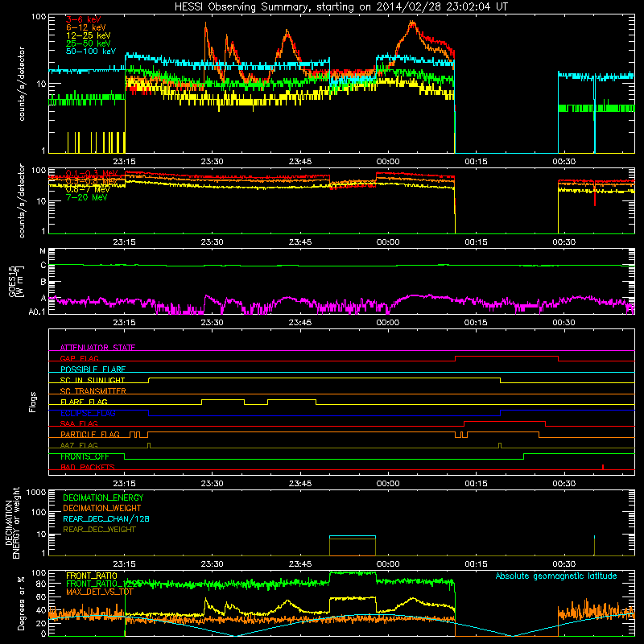This screenshot has height=644, width=644.
Task: Click the BAD_PACKETS flag label
Action: pos(88,467)
